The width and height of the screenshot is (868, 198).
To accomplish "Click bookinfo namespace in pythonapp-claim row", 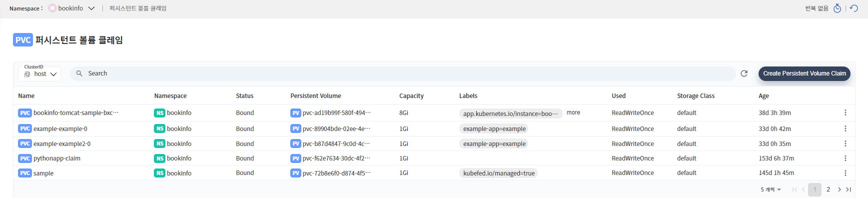I will pos(179,158).
